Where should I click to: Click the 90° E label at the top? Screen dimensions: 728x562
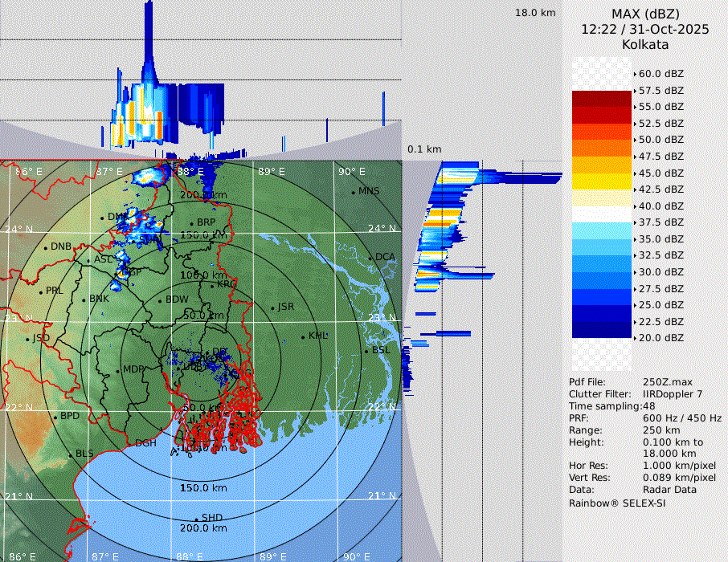coord(351,172)
